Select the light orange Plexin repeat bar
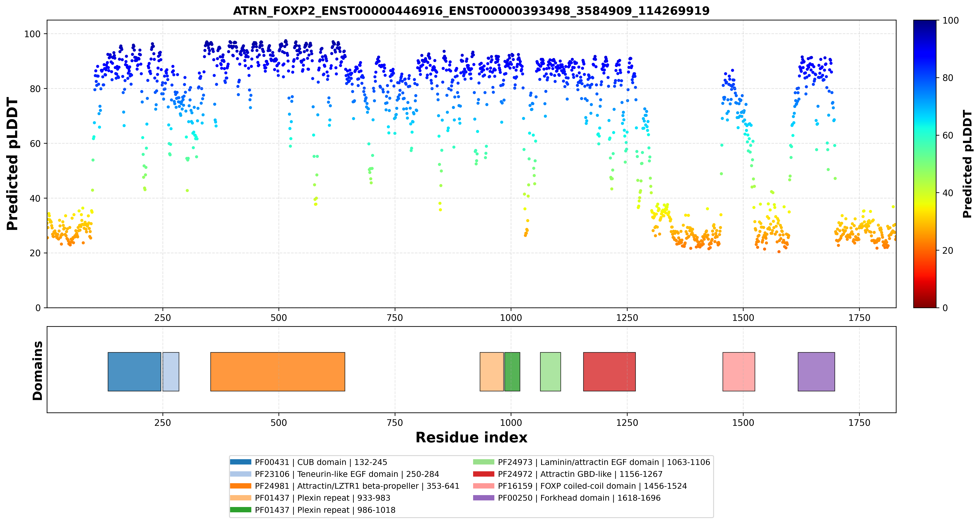This screenshot has height=524, width=980. 492,371
